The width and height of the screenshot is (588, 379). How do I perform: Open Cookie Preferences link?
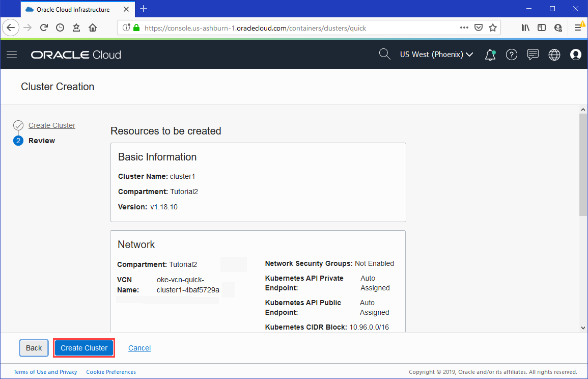coord(111,372)
